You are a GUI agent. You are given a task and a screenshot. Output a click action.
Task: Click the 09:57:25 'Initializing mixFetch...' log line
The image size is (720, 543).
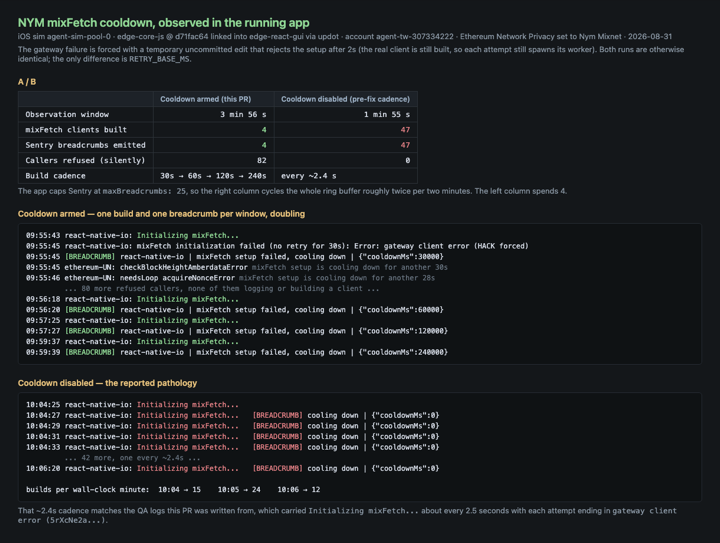[132, 320]
